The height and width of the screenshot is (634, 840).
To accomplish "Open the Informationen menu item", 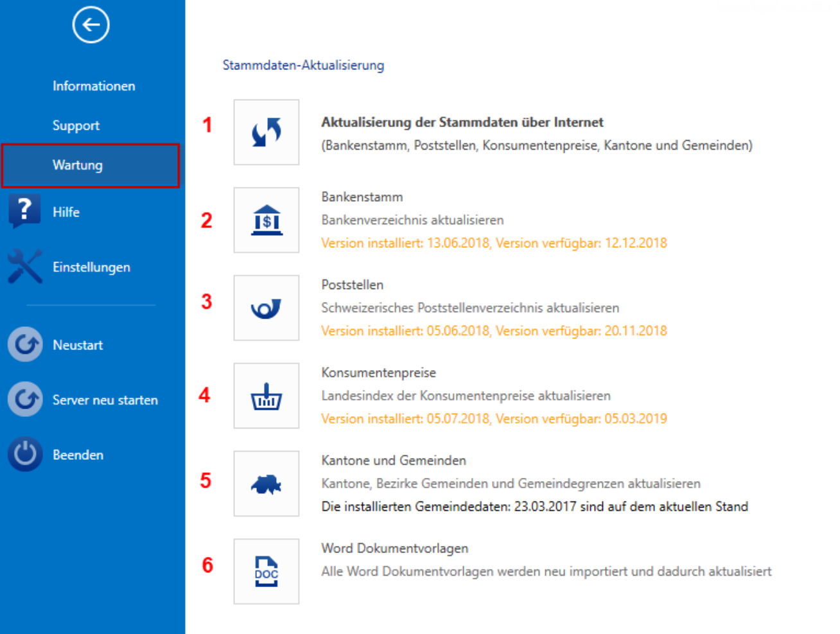I will (x=94, y=86).
